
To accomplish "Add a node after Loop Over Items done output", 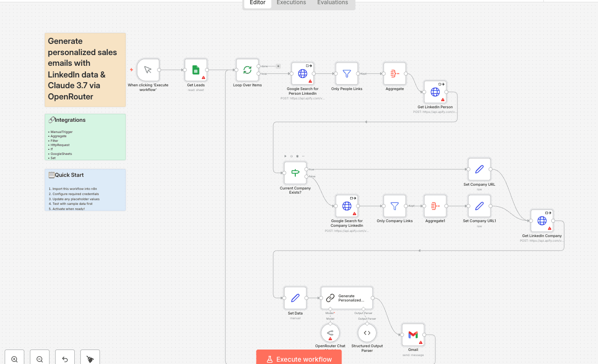I will click(x=278, y=66).
